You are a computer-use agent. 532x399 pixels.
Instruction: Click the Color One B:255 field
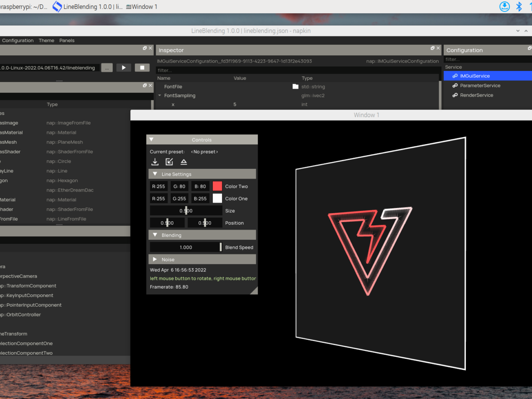(200, 198)
